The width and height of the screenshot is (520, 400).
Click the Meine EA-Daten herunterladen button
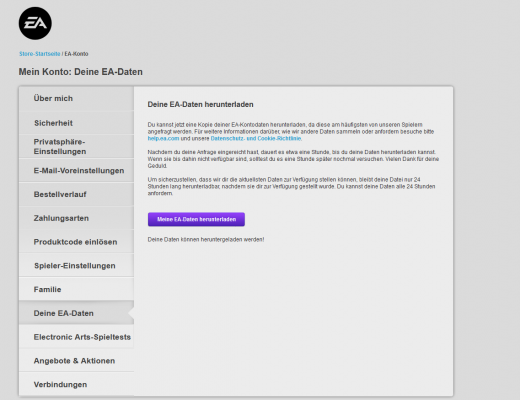[x=196, y=219]
